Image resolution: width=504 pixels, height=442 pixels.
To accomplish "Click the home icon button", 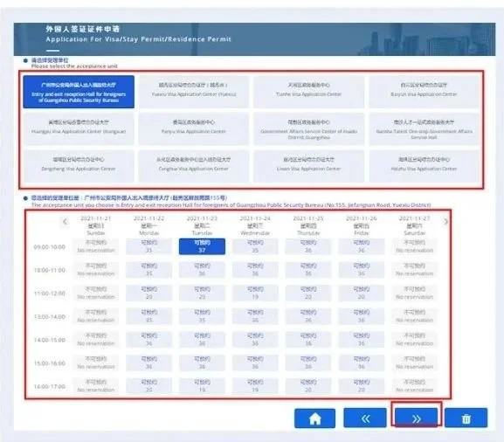I will 314,418.
